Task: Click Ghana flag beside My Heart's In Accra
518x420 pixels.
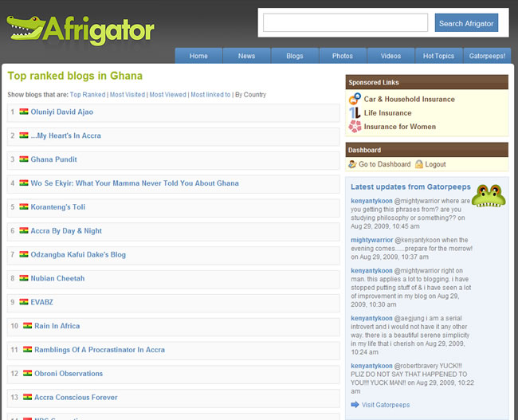Action: click(24, 135)
